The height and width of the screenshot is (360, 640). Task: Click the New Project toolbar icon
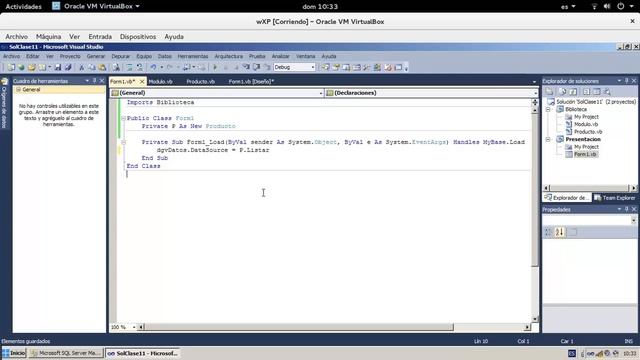coord(11,67)
